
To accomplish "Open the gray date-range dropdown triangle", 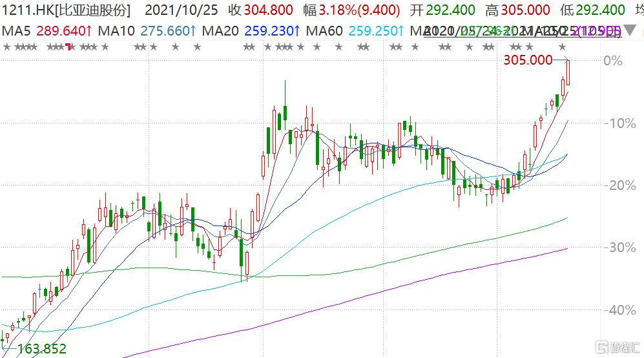I will [x=630, y=30].
